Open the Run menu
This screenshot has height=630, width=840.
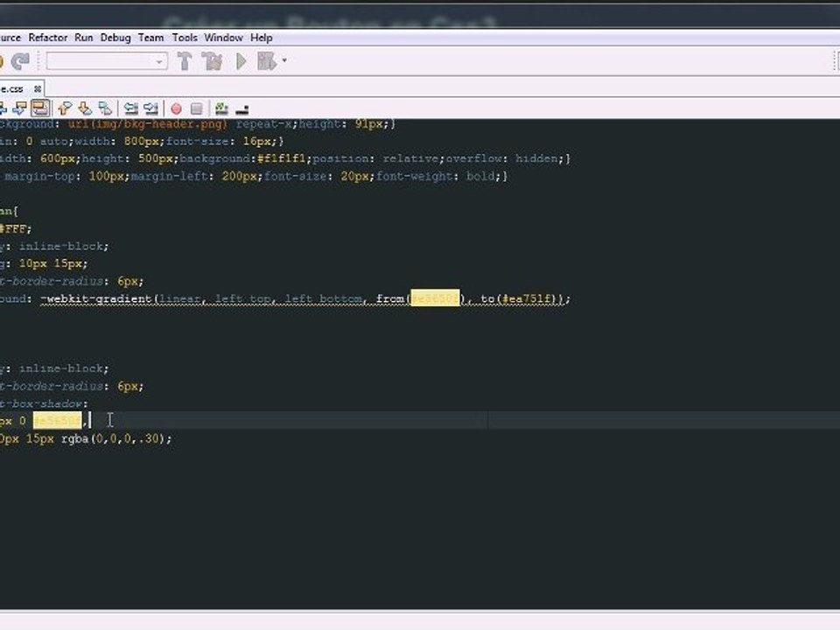84,38
